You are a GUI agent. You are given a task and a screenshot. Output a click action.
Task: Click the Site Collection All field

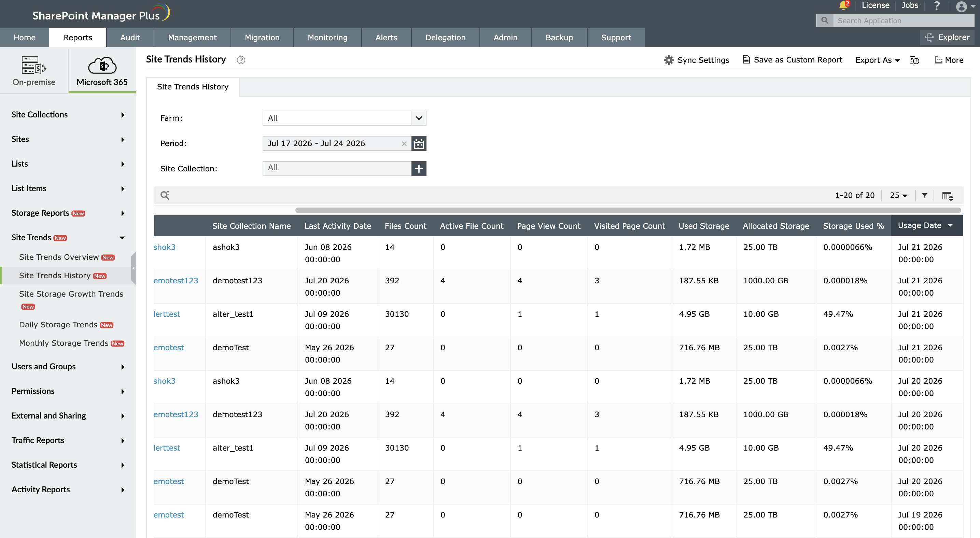tap(337, 168)
